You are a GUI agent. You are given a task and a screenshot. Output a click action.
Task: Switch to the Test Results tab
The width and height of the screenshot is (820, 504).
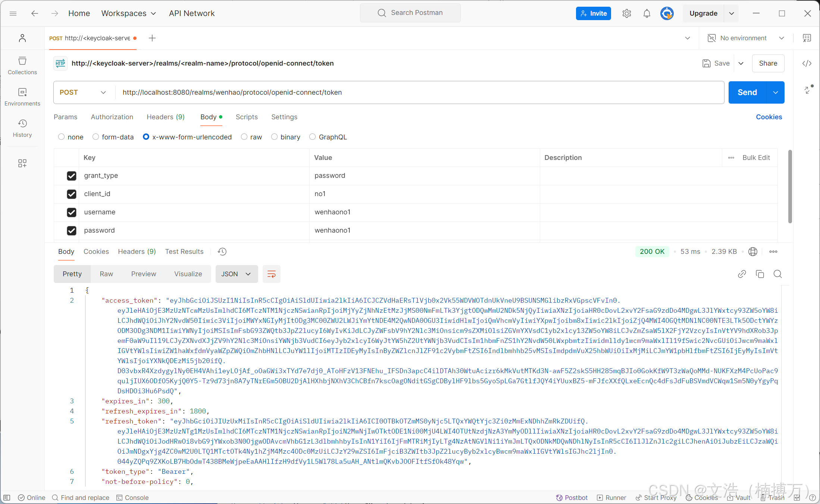click(184, 251)
